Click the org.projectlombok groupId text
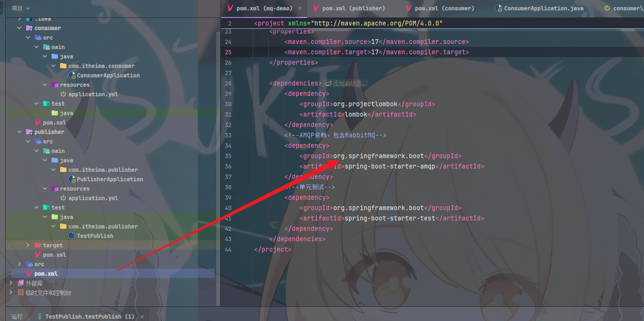Image resolution: width=644 pixels, height=321 pixels. pyautogui.click(x=365, y=104)
